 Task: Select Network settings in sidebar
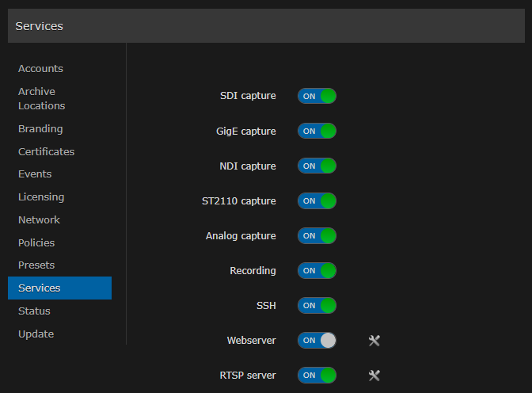click(39, 220)
